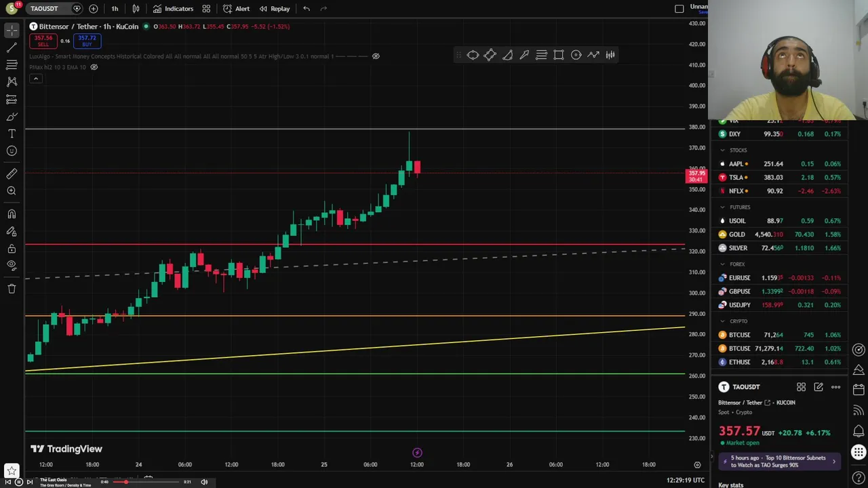Viewport: 868px width, 488px height.
Task: Start bar Replay mode
Action: (x=275, y=9)
